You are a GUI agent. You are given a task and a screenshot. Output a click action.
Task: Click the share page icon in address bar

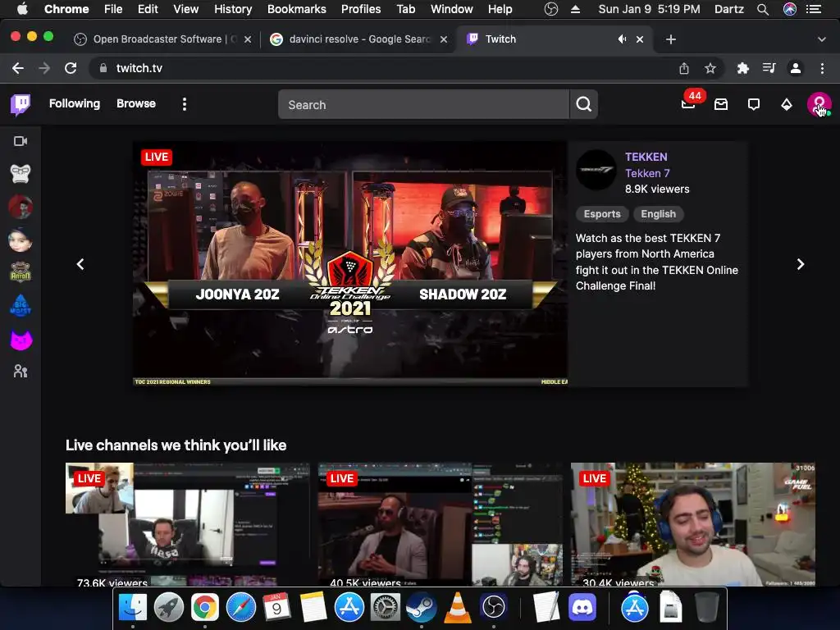click(x=684, y=68)
